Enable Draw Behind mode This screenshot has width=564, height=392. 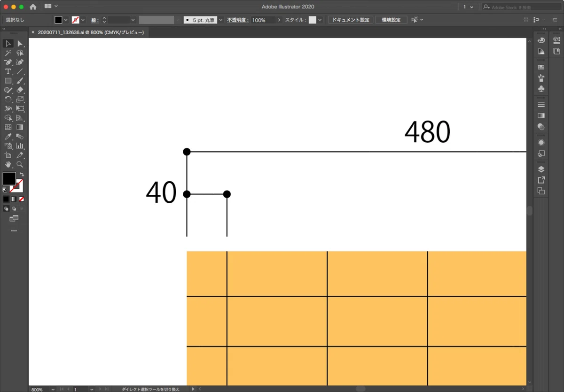(x=14, y=208)
